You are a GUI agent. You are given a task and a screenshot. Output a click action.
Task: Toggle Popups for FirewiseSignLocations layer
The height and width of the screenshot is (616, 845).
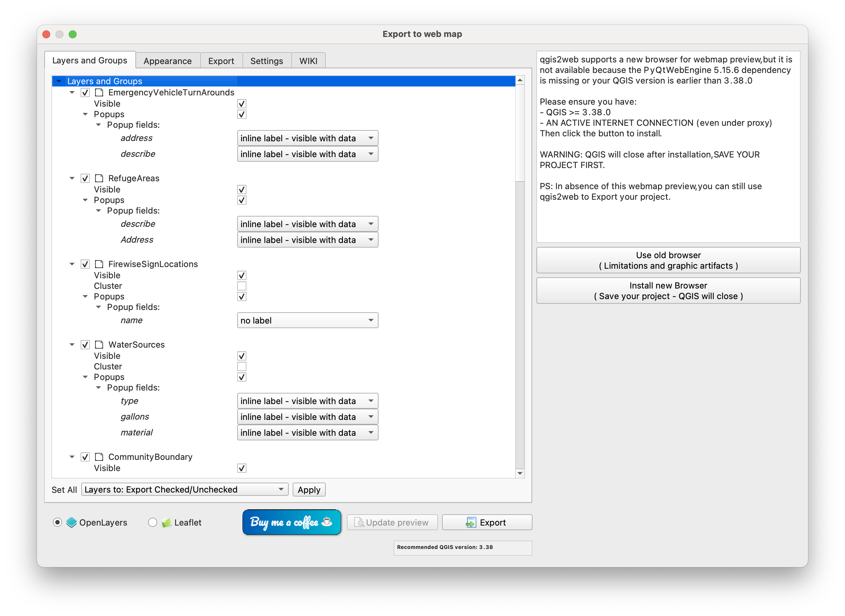(x=242, y=296)
